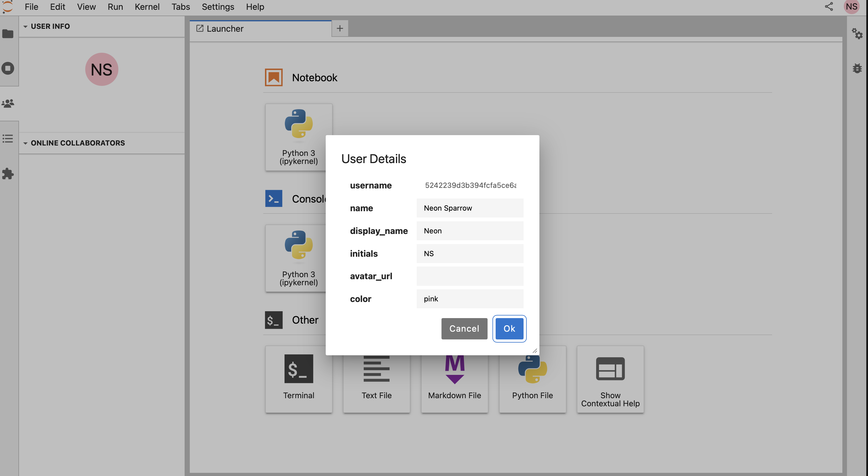Open the Table of Contents sidebar icon
This screenshot has width=868, height=476.
[x=8, y=139]
